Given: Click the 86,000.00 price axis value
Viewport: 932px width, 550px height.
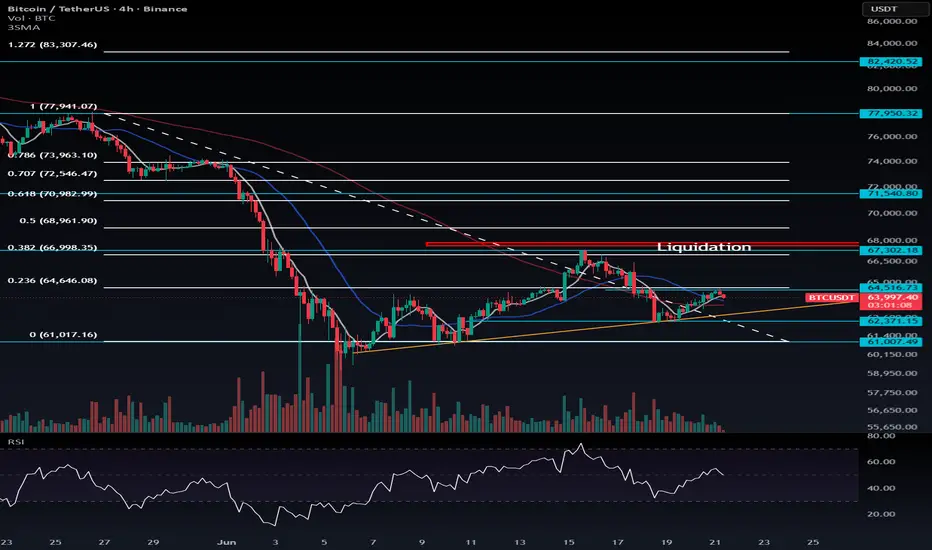Looking at the screenshot, I should pyautogui.click(x=892, y=21).
